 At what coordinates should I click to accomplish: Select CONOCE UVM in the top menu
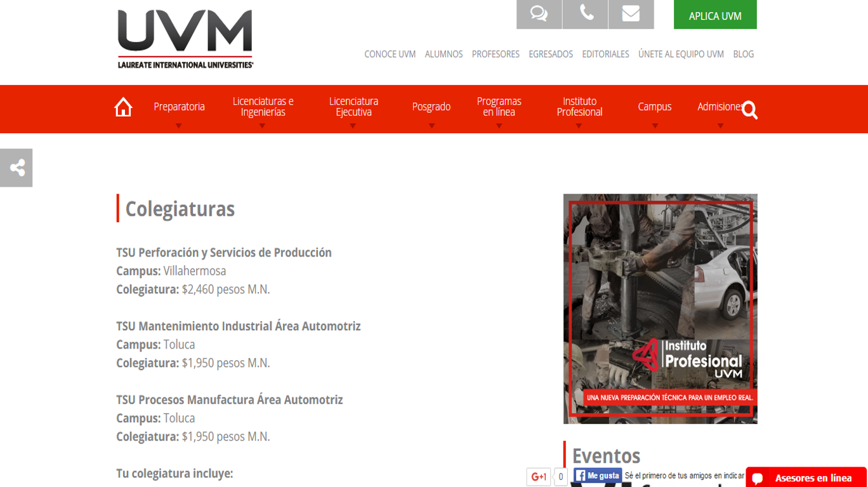click(390, 54)
